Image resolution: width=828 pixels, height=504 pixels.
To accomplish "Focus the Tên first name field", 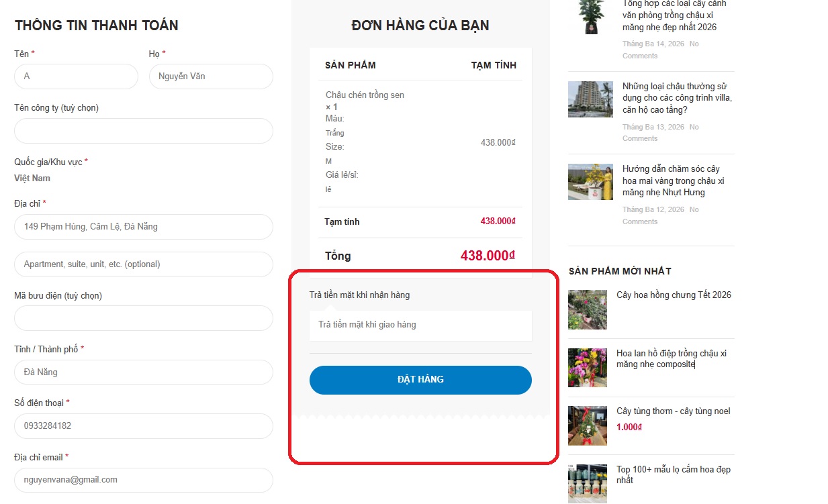I will tap(76, 77).
